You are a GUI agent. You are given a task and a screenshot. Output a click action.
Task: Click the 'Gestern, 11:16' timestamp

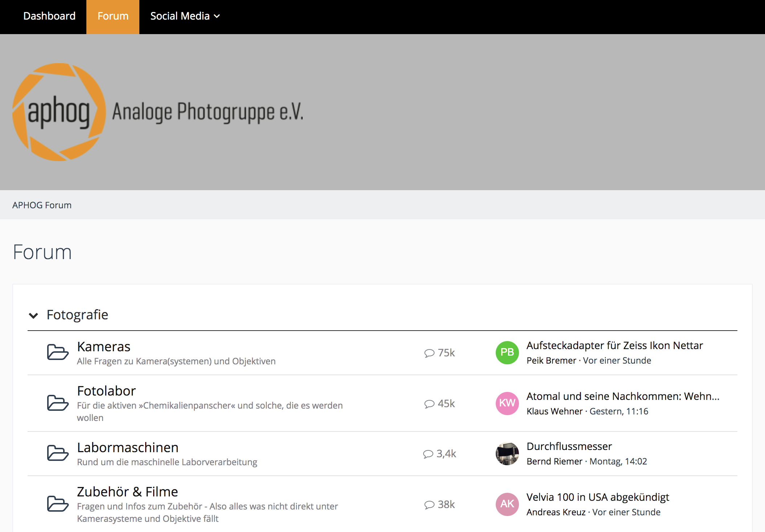[x=619, y=412]
